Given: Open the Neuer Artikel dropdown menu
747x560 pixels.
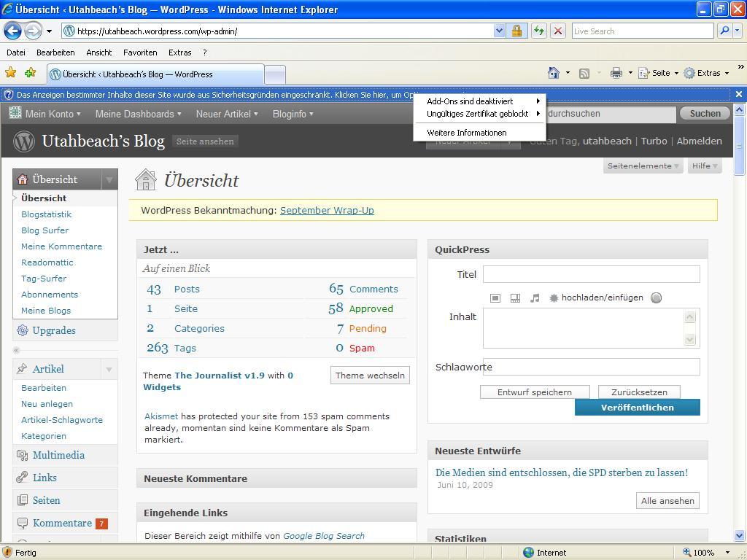Looking at the screenshot, I should coord(227,114).
